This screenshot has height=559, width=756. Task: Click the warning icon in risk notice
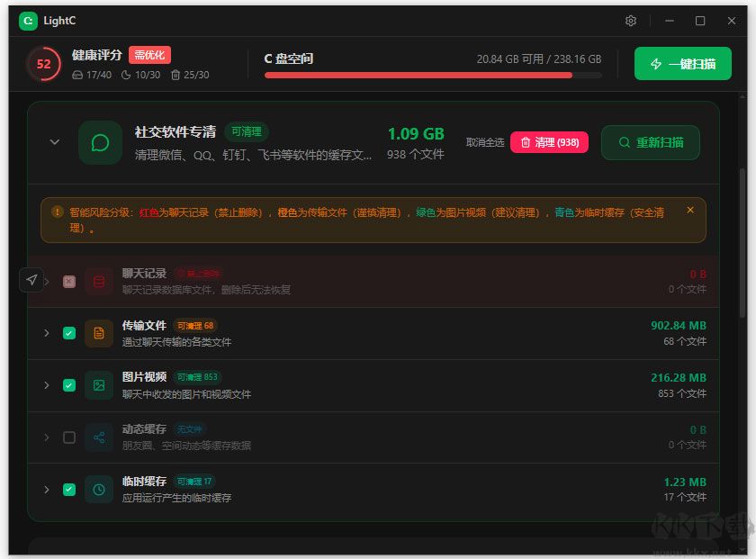click(x=58, y=212)
